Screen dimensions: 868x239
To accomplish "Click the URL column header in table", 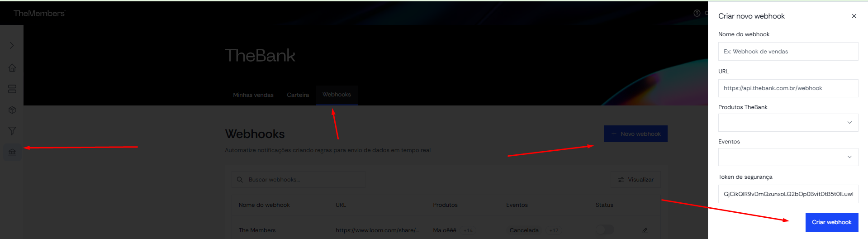I will click(x=341, y=205).
